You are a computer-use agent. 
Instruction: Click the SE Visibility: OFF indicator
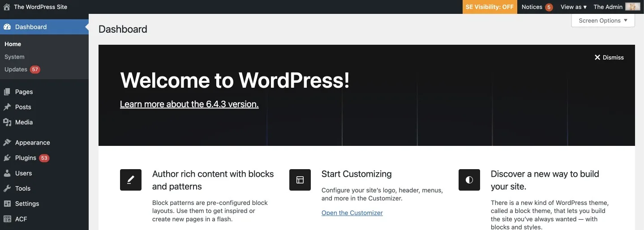tap(489, 7)
